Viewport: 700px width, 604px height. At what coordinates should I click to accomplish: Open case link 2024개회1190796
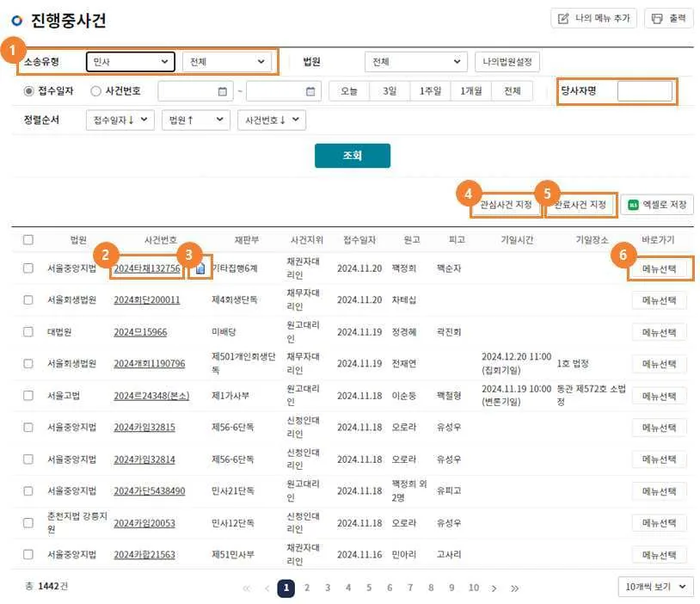click(x=150, y=364)
